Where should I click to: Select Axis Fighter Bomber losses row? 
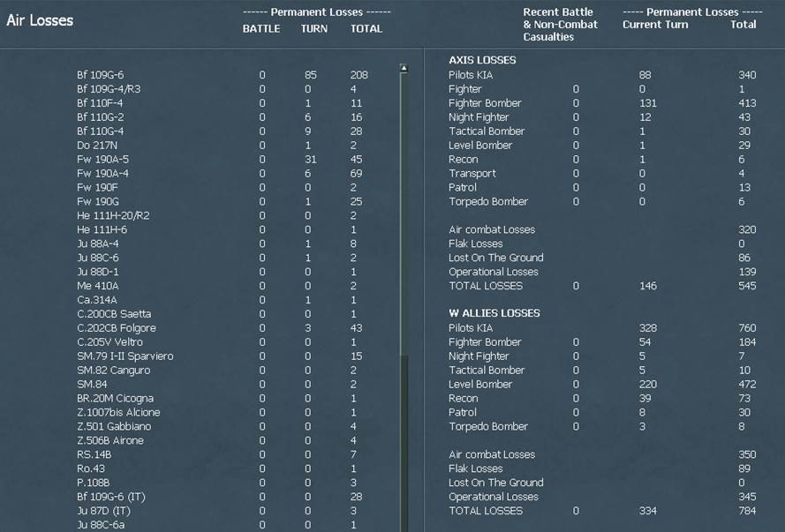(602, 103)
